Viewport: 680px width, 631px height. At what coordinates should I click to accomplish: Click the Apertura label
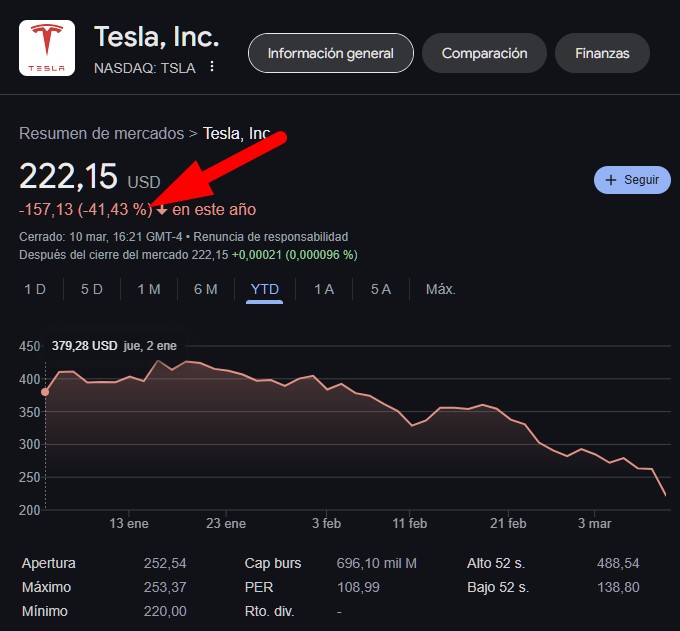[49, 563]
